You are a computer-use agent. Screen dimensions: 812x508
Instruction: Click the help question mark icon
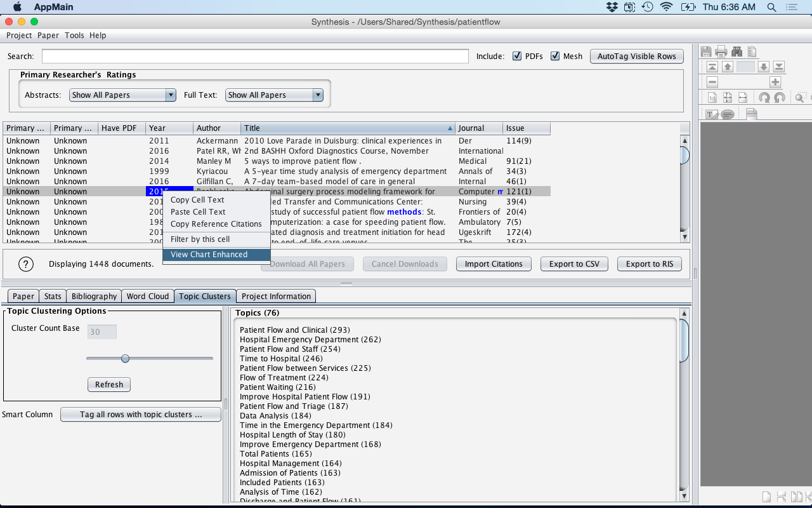26,264
